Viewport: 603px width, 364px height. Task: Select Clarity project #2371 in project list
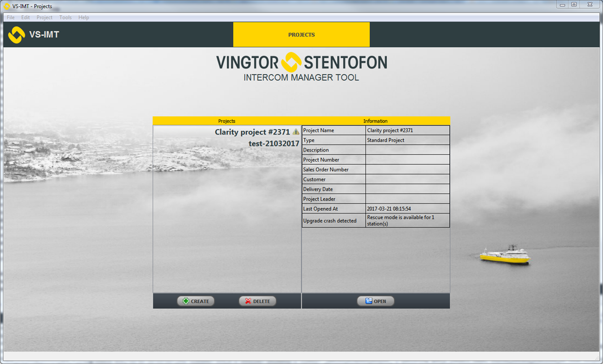click(x=227, y=132)
